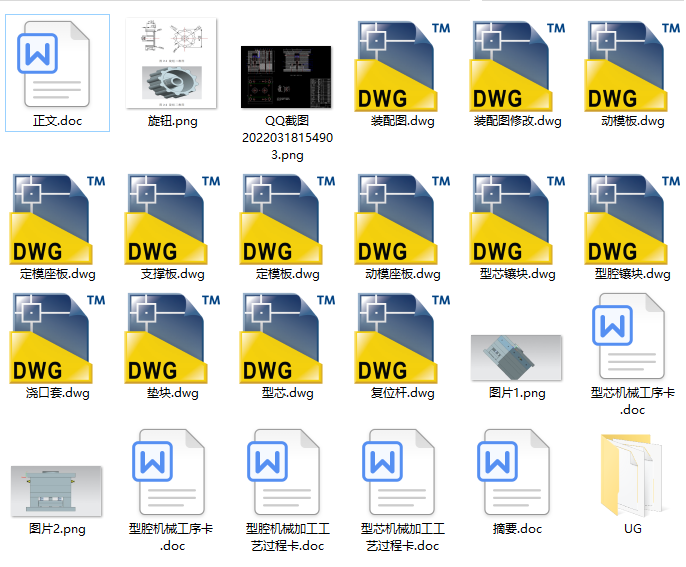
Task: Select the 图片2.png mold thumbnail
Action: [56, 491]
